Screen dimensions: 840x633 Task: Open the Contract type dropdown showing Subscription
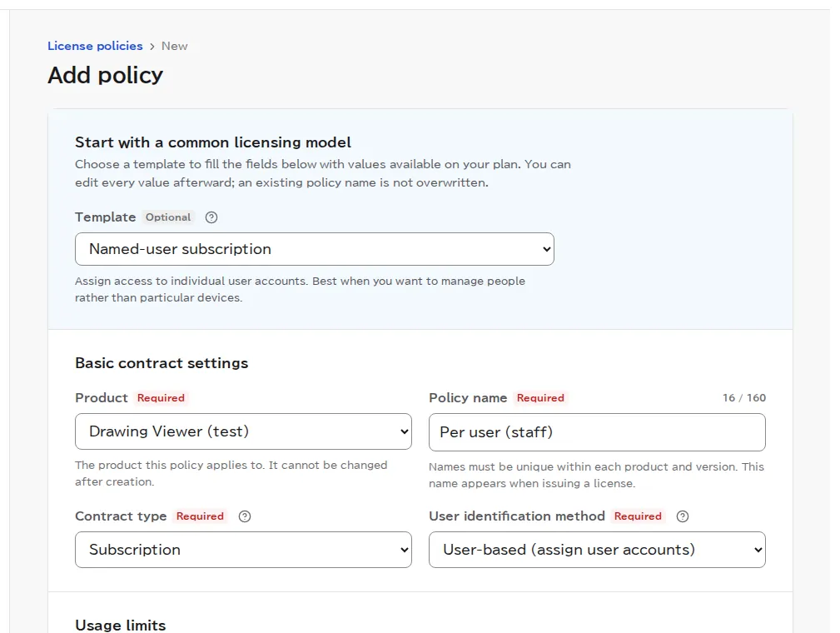click(243, 550)
